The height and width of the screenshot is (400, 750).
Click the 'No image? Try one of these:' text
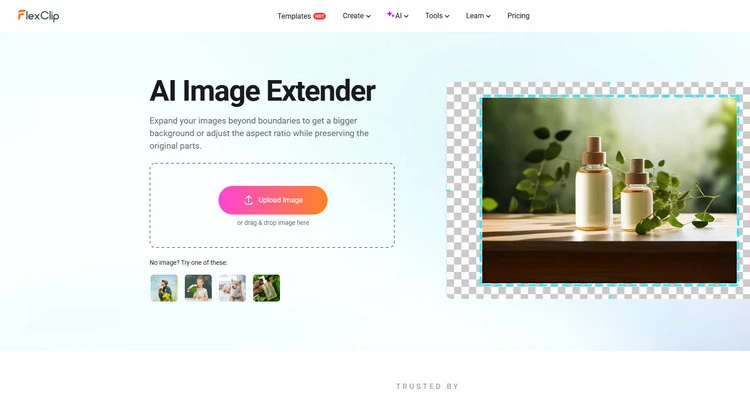coord(188,262)
